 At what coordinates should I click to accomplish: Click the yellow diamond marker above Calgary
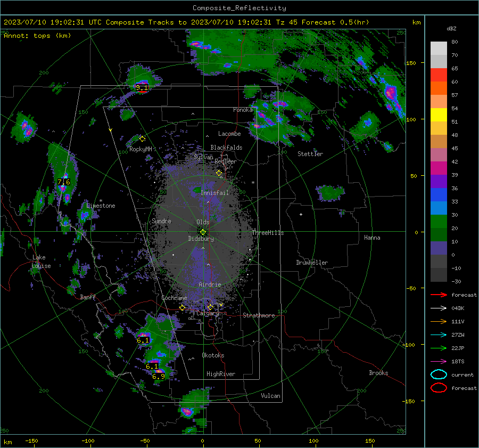point(210,307)
